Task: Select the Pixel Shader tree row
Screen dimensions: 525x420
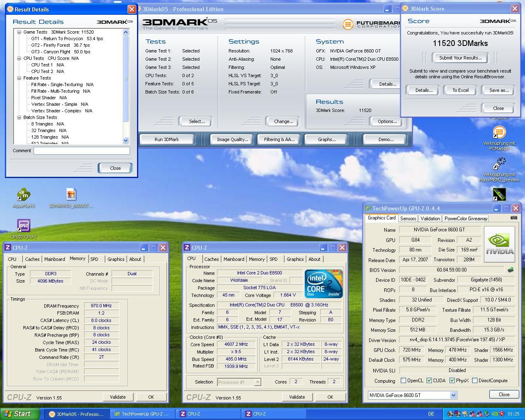Action: (49, 98)
